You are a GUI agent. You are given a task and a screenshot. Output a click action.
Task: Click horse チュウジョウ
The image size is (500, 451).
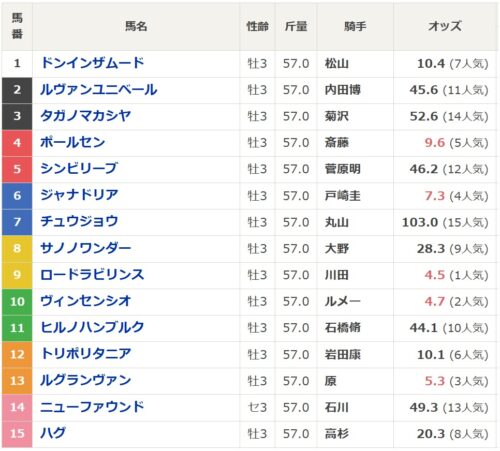pos(79,222)
